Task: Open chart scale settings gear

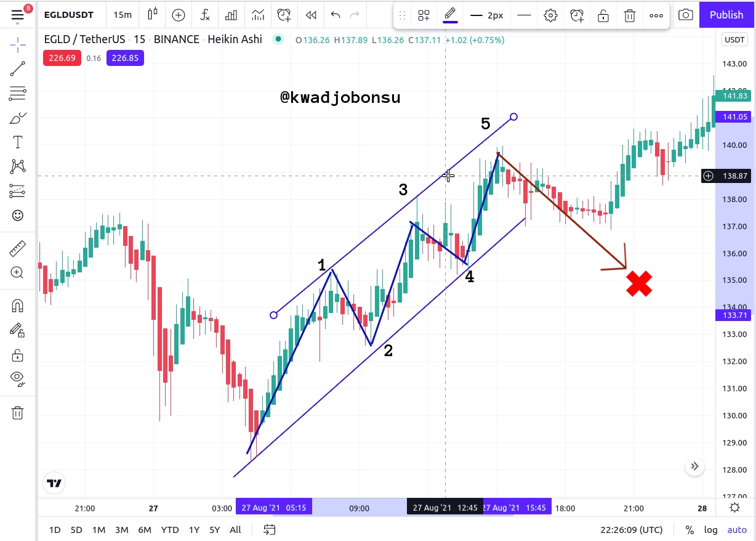Action: pos(734,508)
